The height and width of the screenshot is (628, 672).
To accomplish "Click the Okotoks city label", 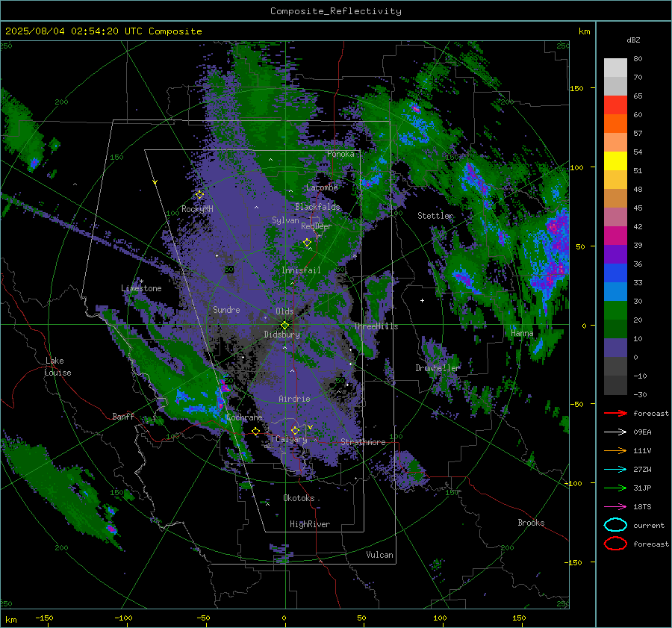I will tap(299, 498).
